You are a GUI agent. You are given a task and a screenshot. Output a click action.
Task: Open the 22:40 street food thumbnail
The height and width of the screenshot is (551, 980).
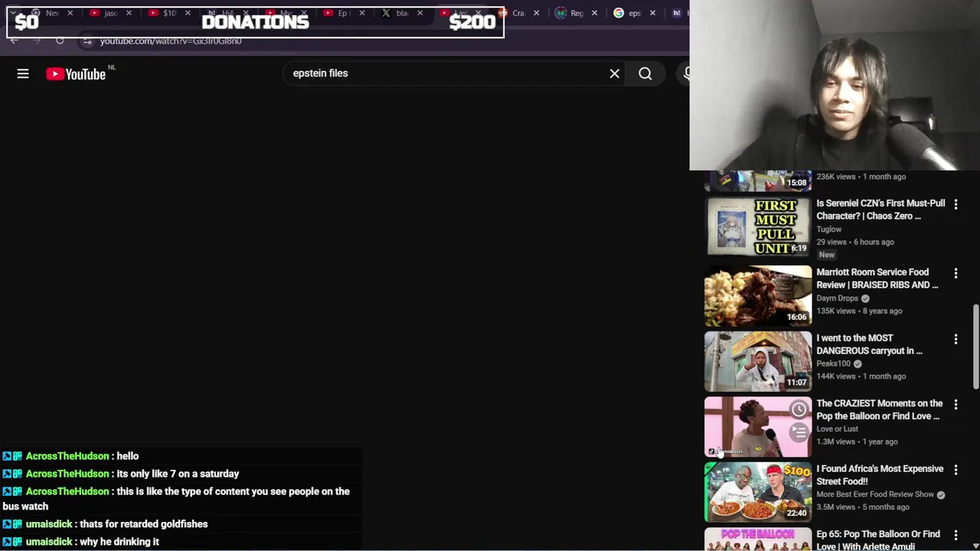click(x=758, y=492)
